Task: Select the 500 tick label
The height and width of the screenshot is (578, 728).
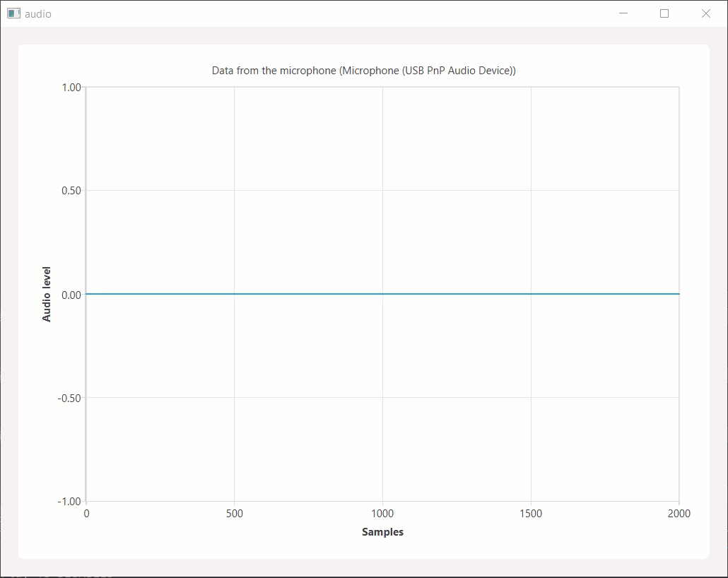Action: pyautogui.click(x=235, y=514)
